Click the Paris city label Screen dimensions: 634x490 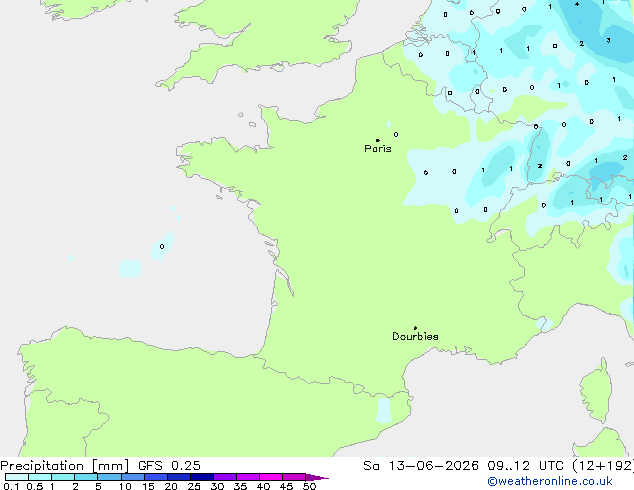coord(378,149)
